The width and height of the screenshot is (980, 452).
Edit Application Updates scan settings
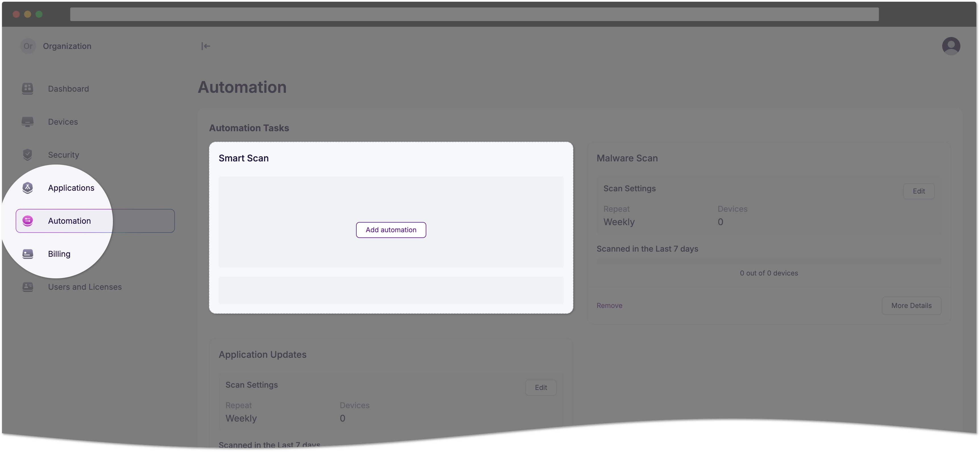coord(541,387)
